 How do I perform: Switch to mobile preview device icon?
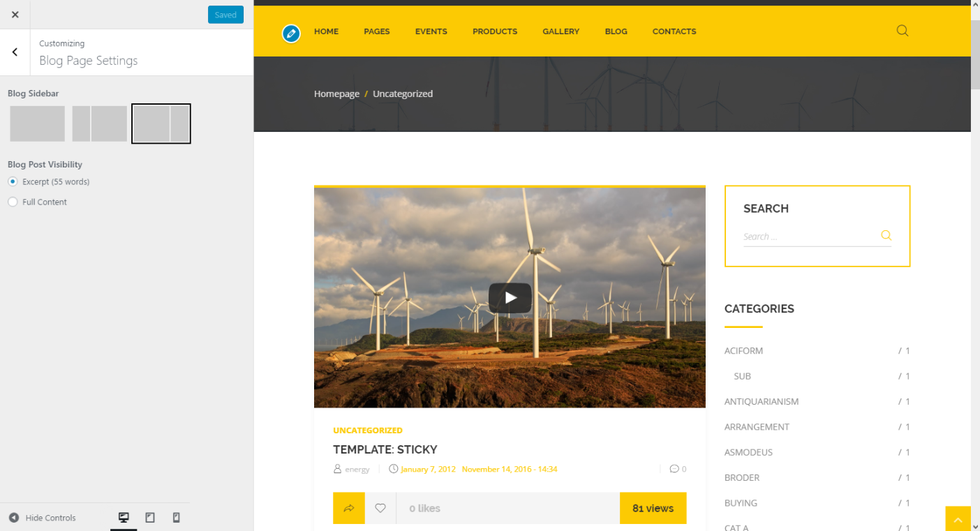176,518
